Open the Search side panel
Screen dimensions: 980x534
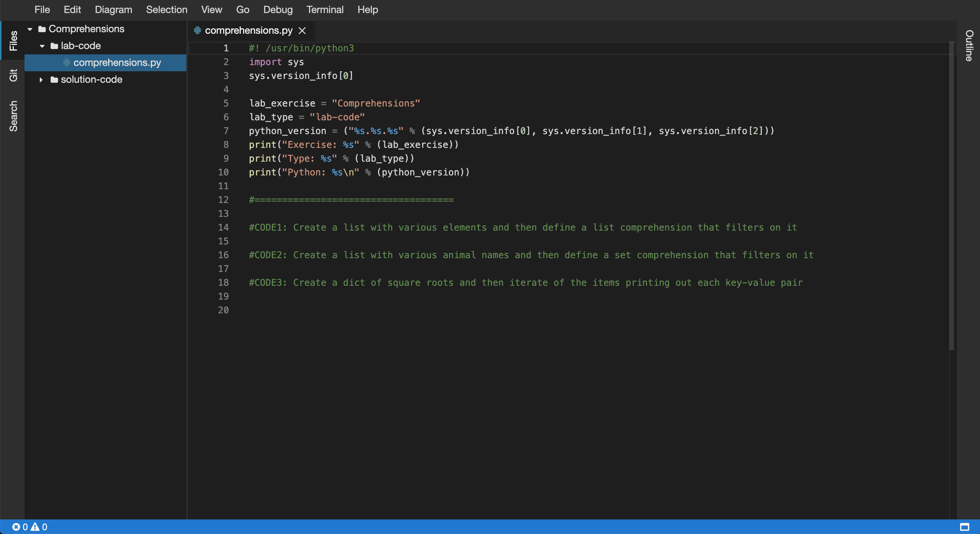[13, 116]
